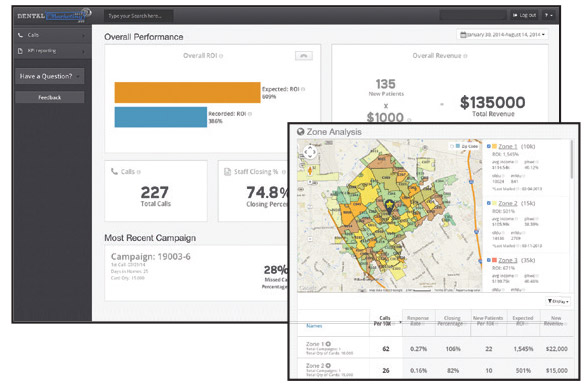Click the blue Zip Code color swatch
This screenshot has width=588, height=391.
[458, 146]
